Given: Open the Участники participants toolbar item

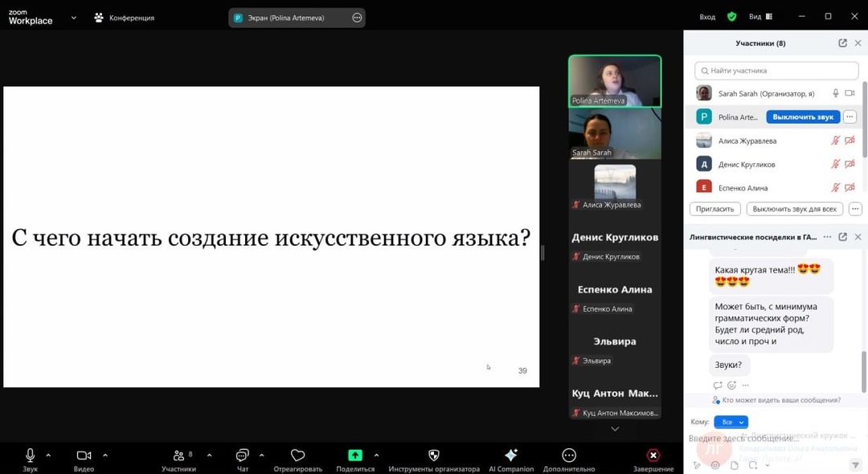Looking at the screenshot, I should (178, 456).
